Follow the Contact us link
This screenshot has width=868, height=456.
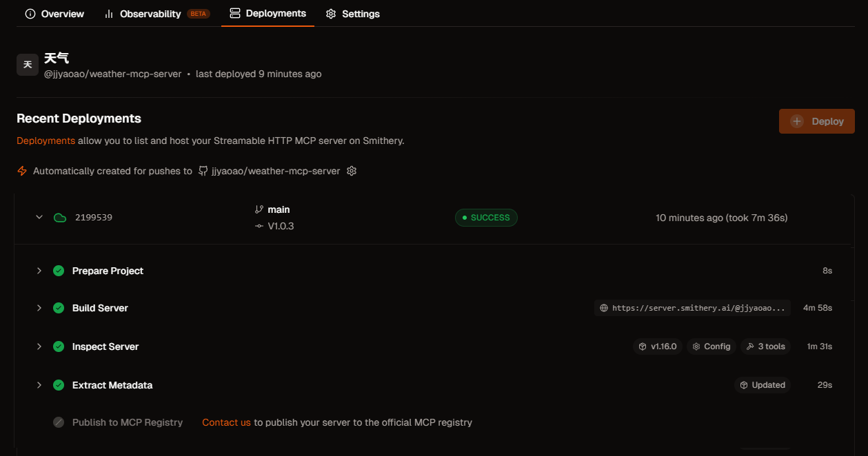pos(226,422)
